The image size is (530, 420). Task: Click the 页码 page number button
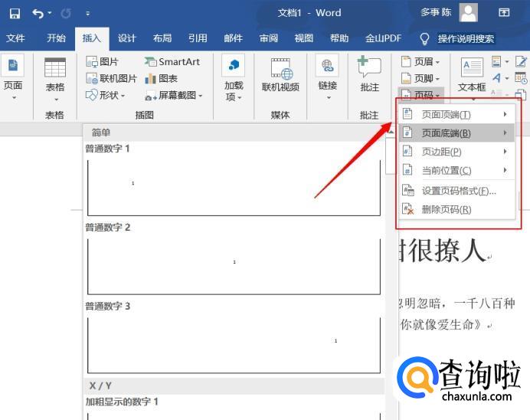(420, 95)
